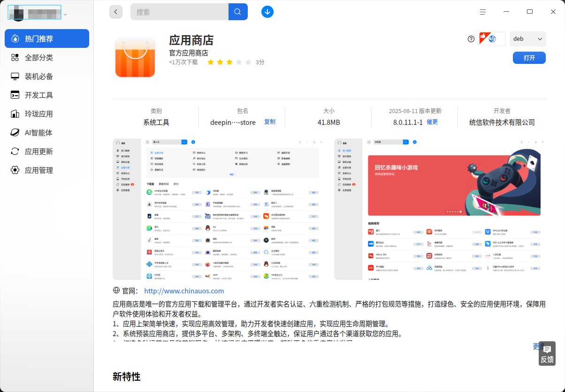This screenshot has width=565, height=392.
Task: Click the flame icon beside 热门推荐
Action: click(15, 38)
